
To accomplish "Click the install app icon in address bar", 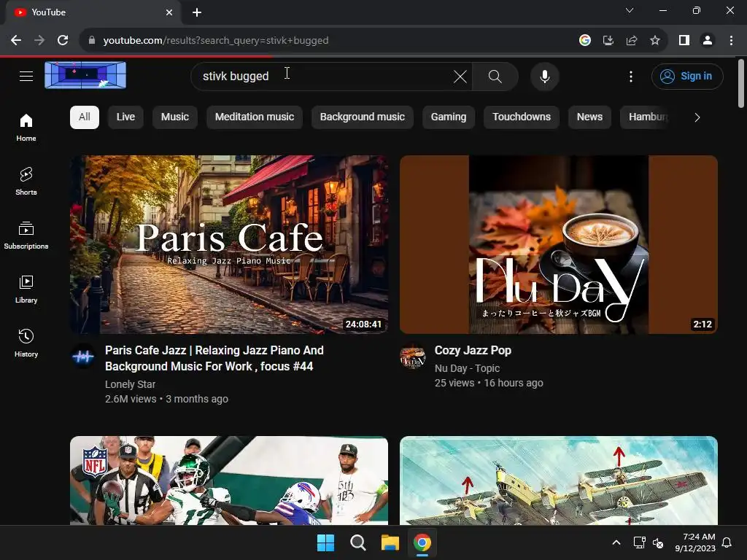I will 608,40.
